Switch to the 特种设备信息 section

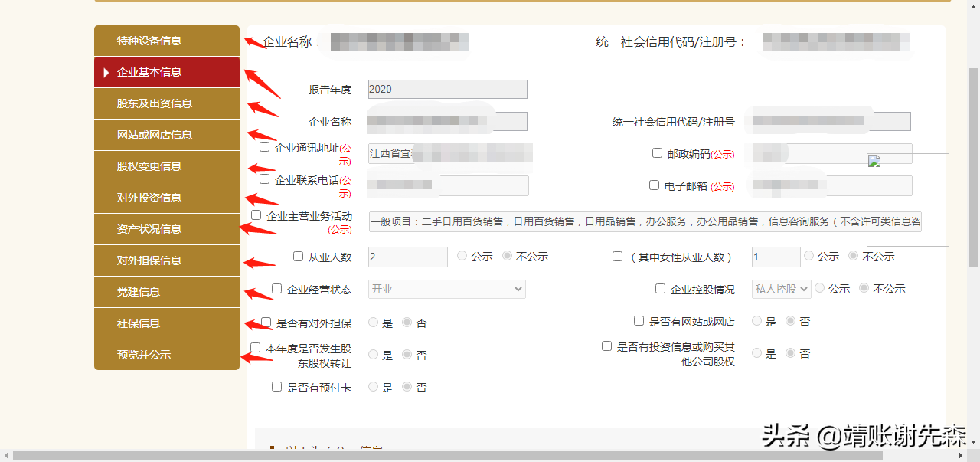click(166, 41)
